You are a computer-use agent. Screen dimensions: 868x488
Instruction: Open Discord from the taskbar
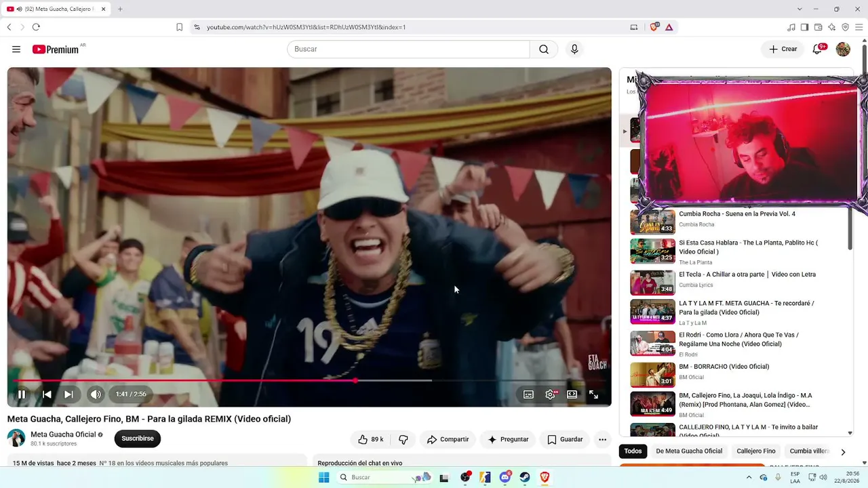(505, 477)
